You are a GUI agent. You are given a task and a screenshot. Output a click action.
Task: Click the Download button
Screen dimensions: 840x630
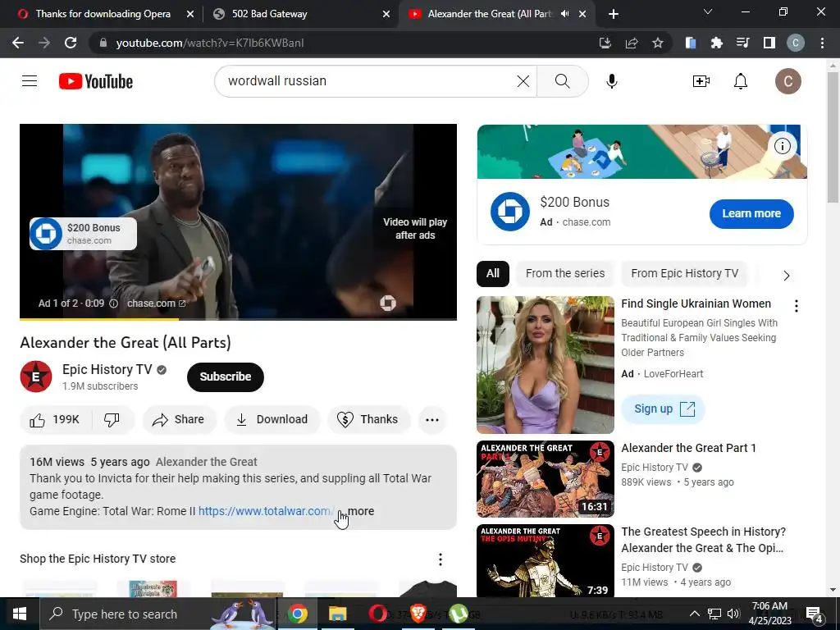(272, 419)
